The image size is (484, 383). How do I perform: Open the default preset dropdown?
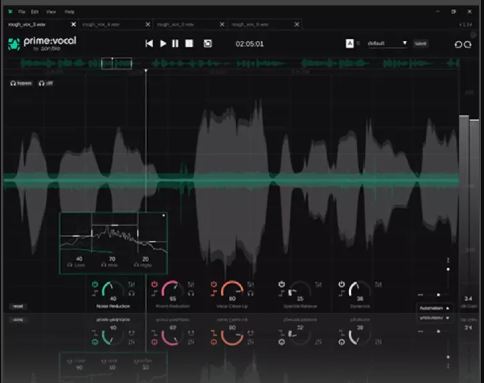pyautogui.click(x=387, y=43)
